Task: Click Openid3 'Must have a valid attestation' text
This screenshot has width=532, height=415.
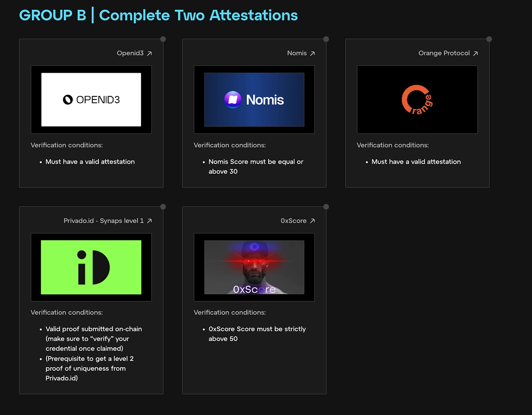Action: point(90,162)
